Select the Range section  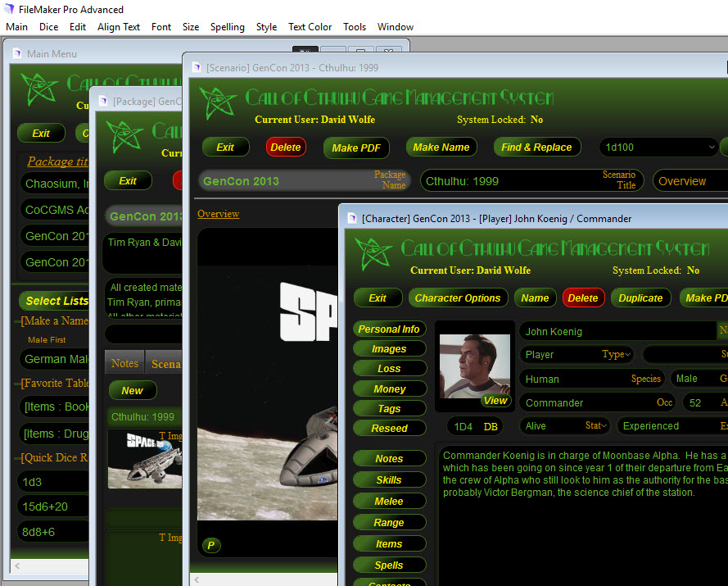[389, 522]
